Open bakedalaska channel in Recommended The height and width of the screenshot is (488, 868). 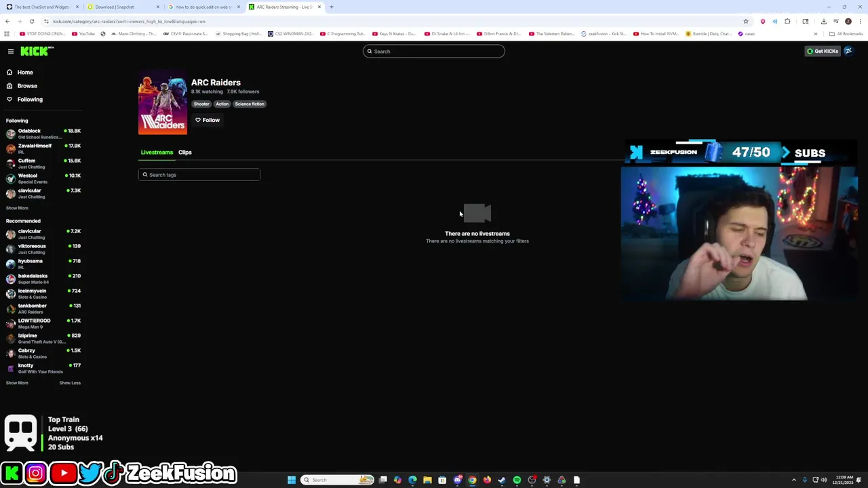43,279
